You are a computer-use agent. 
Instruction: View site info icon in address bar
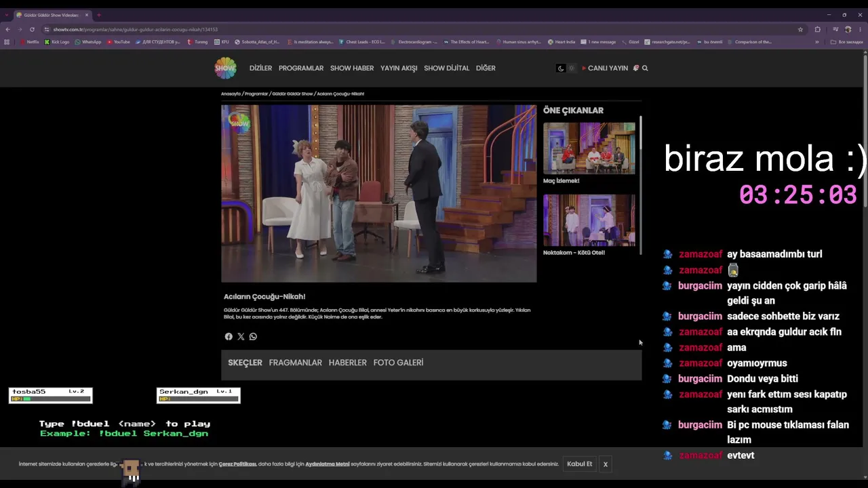tap(47, 29)
